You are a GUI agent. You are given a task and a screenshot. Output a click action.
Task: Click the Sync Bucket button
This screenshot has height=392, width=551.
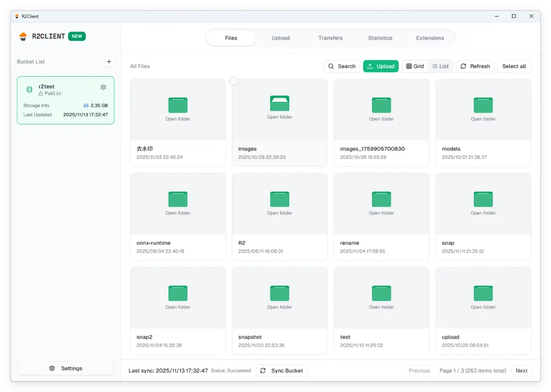tap(281, 370)
